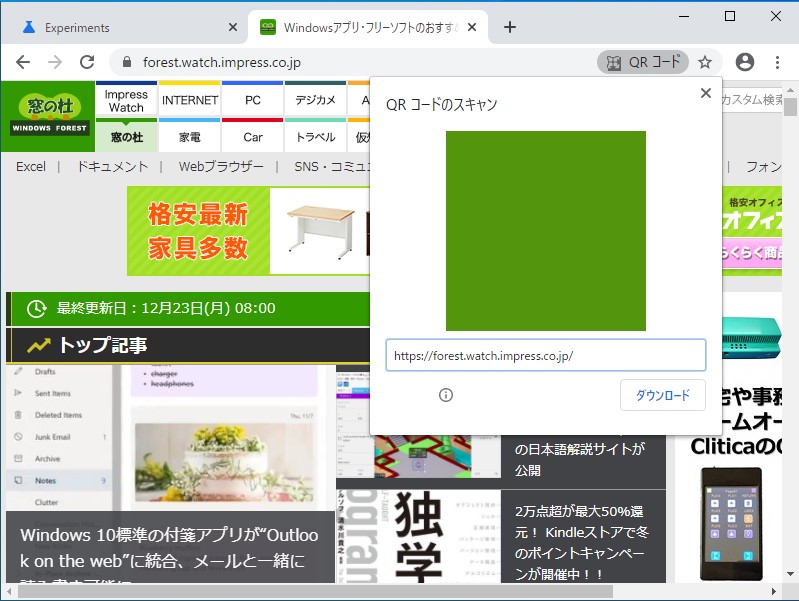Click the scroll left arrow

pyautogui.click(x=9, y=591)
